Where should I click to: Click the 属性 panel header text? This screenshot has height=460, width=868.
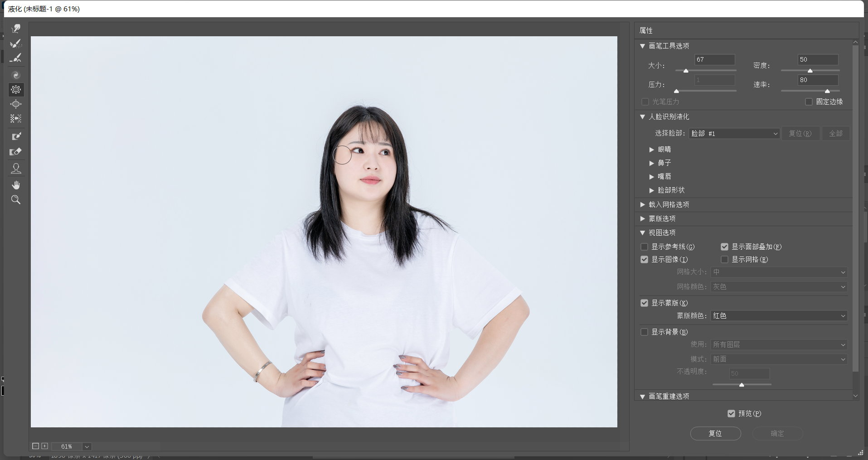[646, 30]
